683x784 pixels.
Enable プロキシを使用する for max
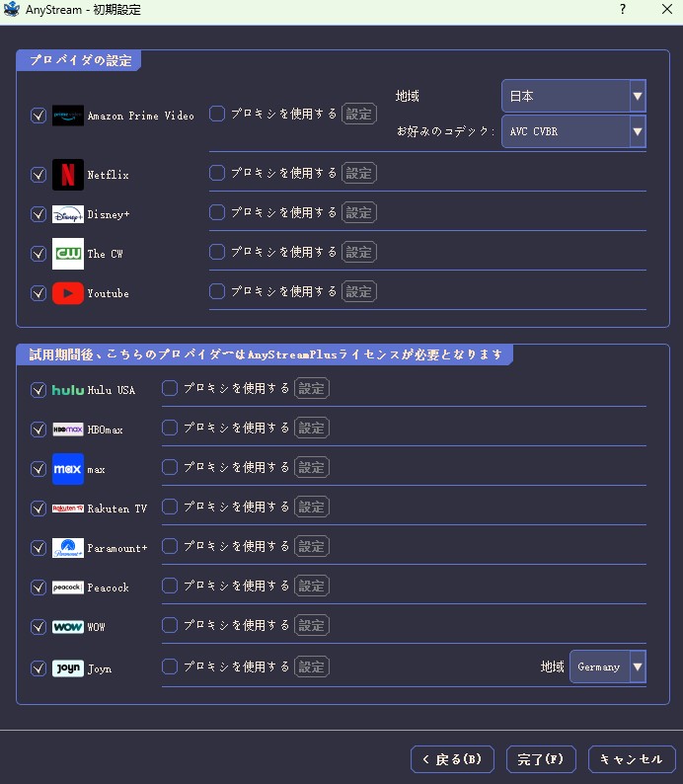[x=170, y=467]
